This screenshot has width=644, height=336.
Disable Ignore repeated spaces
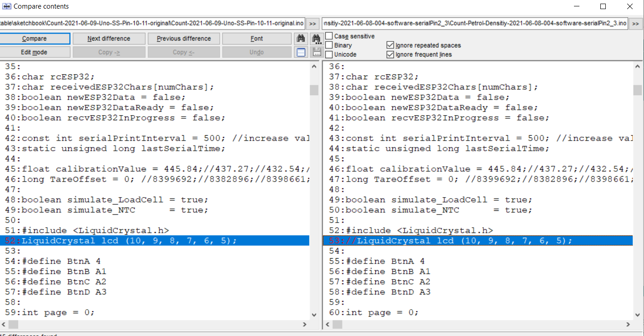coord(390,45)
